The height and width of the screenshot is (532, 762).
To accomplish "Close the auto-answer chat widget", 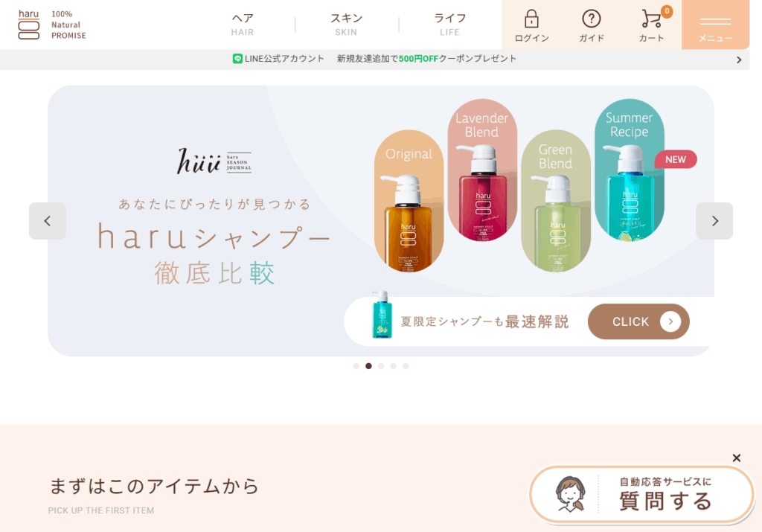I will coord(736,458).
